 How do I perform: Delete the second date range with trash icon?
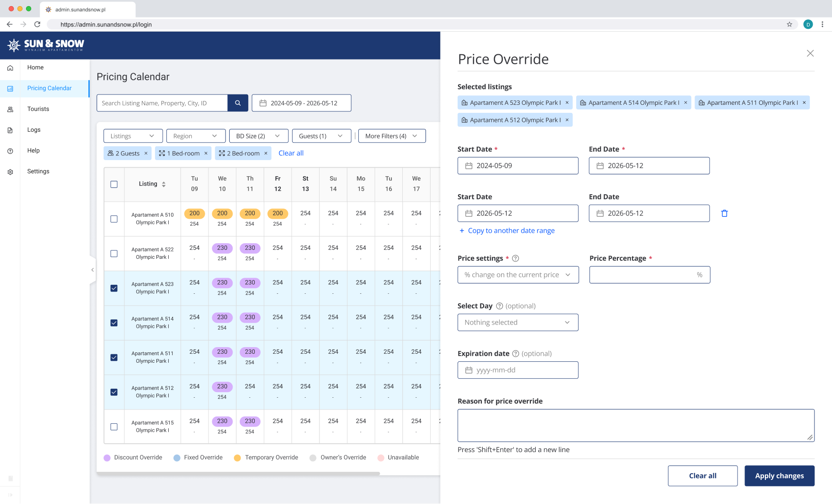724,214
